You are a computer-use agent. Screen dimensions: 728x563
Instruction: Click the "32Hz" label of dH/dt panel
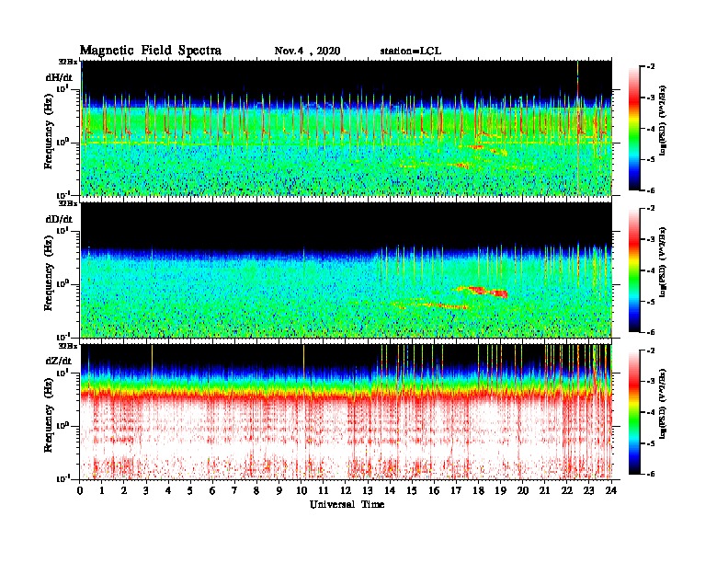[68, 62]
